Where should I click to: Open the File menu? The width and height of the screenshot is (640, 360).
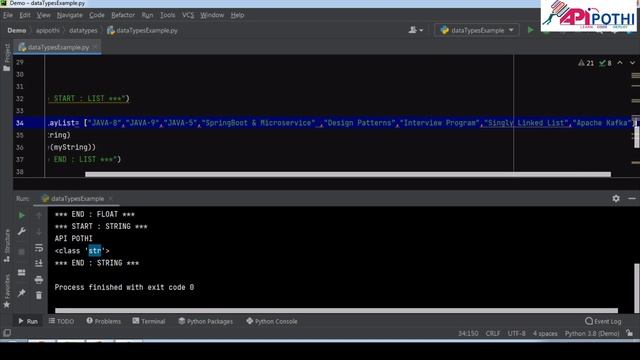8,15
